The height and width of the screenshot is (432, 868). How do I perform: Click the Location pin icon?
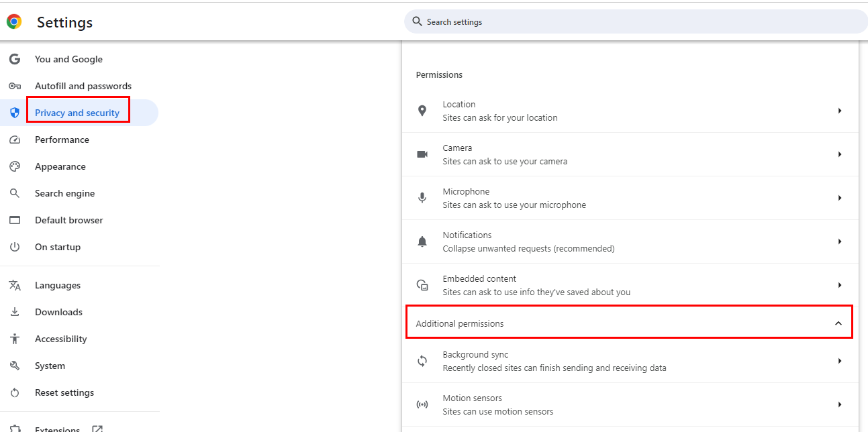click(422, 111)
